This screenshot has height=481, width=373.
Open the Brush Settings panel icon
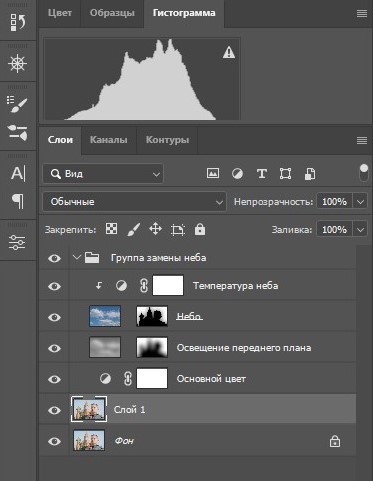17,104
